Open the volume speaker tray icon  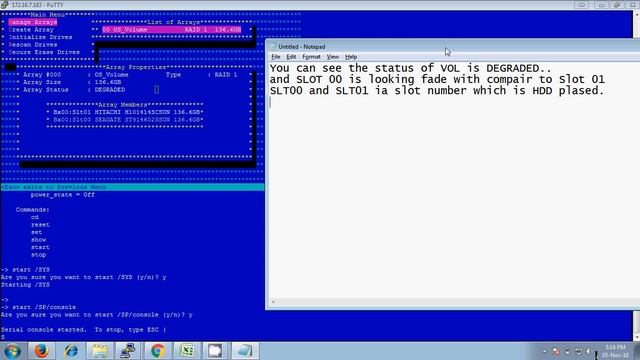[x=589, y=351]
